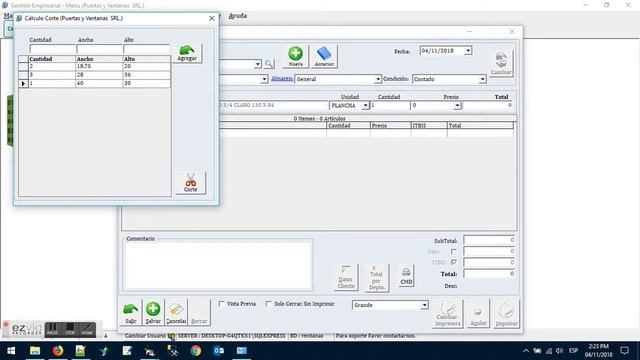640x360 pixels.
Task: Click the volume speaker tray icon
Action: coord(560,351)
